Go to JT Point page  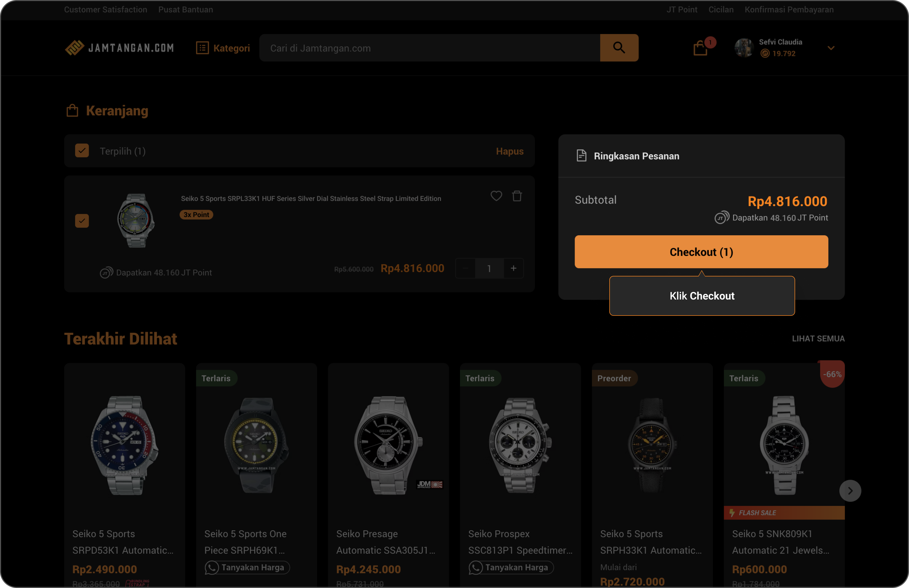click(x=682, y=9)
